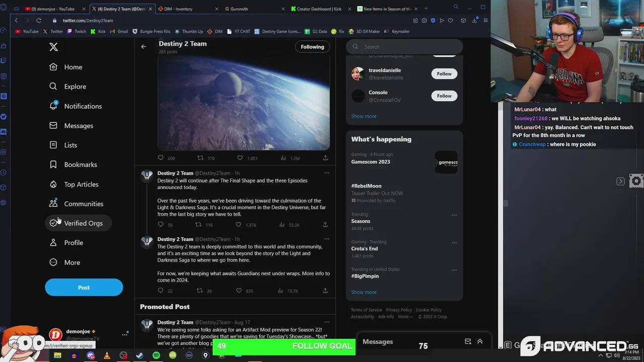The image size is (644, 362).
Task: Click the search field on Twitter
Action: [405, 47]
